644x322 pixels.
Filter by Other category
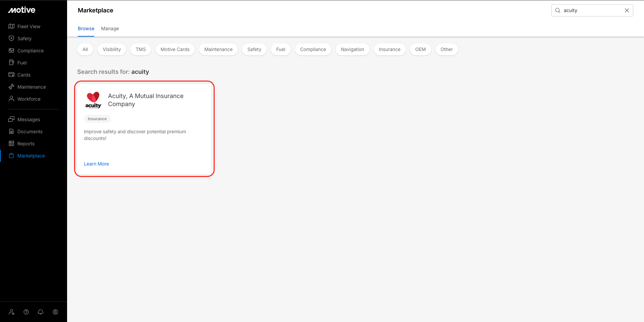coord(447,49)
